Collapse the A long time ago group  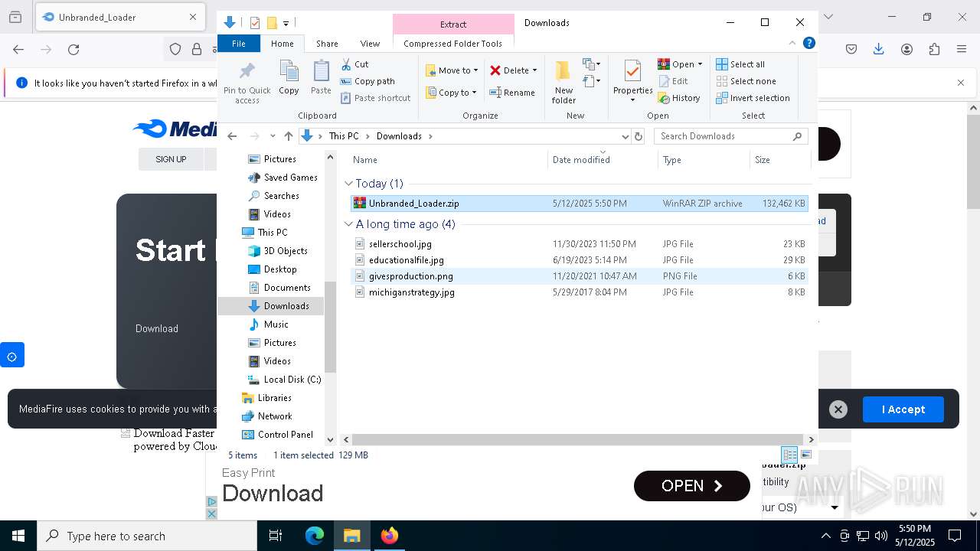click(349, 224)
